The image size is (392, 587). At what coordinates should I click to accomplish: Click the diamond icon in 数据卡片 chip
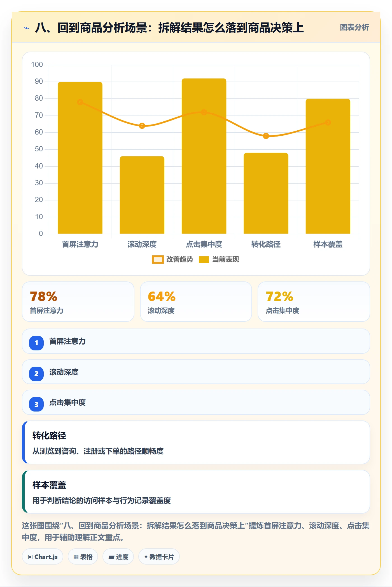click(146, 557)
